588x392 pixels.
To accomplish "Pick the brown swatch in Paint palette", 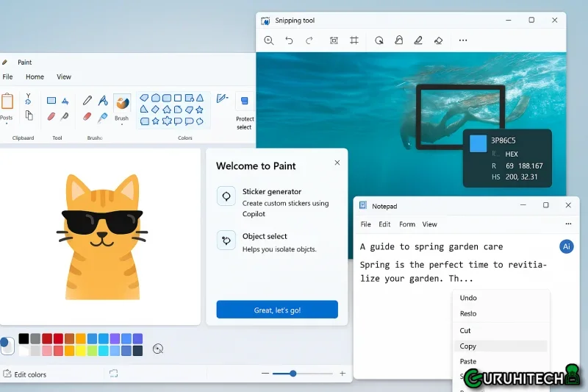I will pos(69,338).
